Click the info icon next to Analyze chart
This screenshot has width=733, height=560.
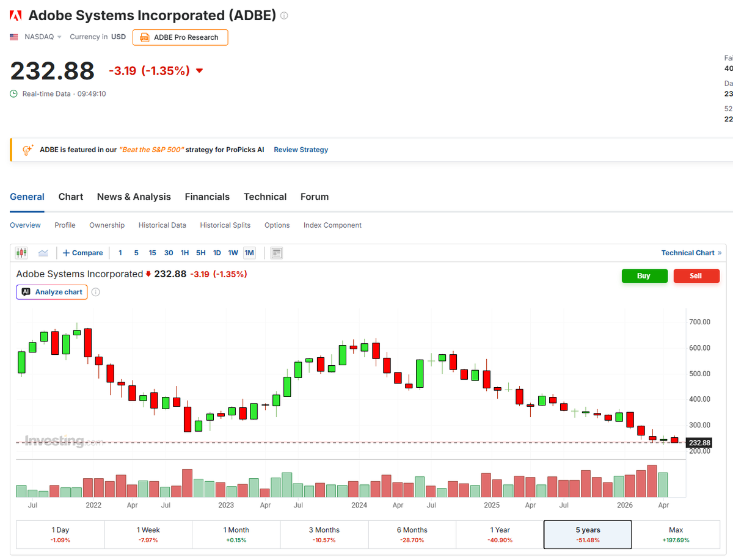[96, 292]
